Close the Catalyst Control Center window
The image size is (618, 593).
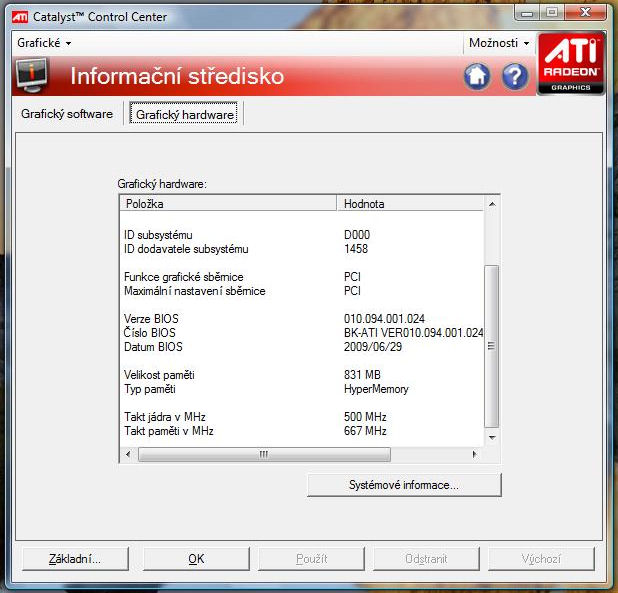tap(585, 13)
